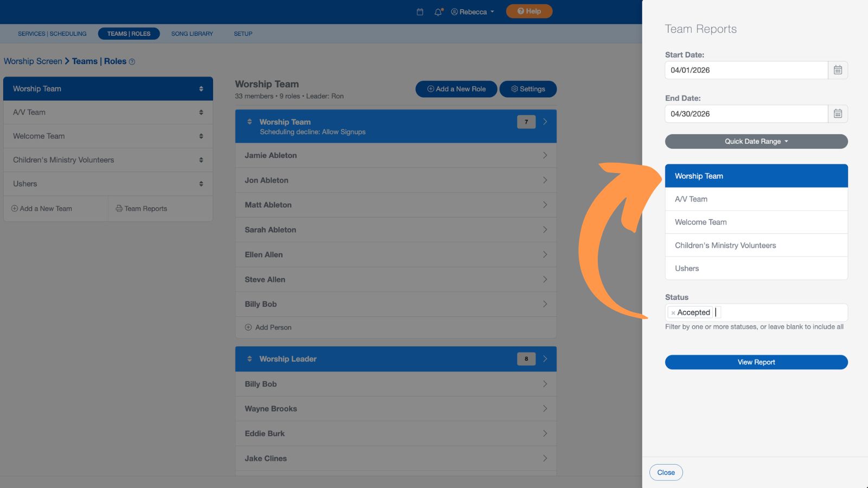The height and width of the screenshot is (488, 868).
Task: Switch to the Setup tab
Action: click(242, 34)
